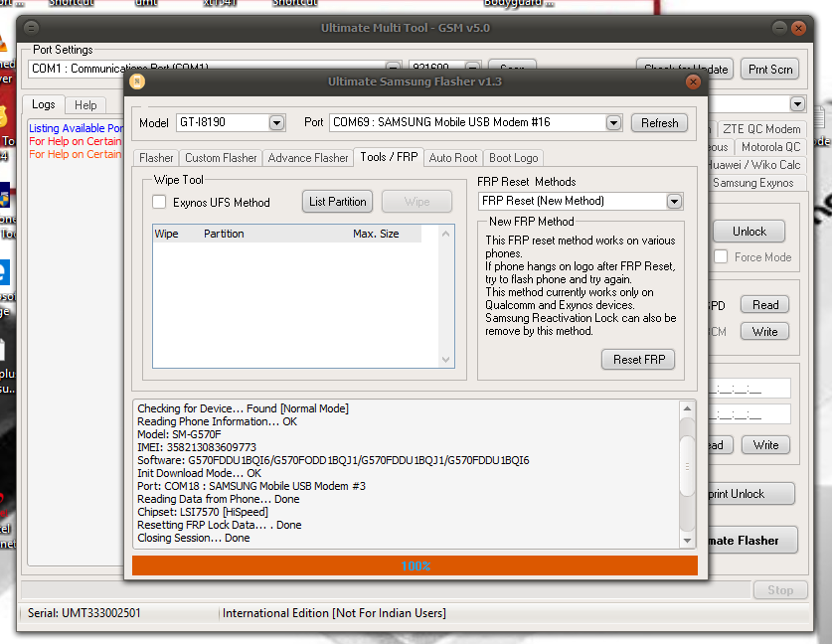The image size is (832, 644).
Task: Click the Reset FRP button
Action: click(x=639, y=360)
